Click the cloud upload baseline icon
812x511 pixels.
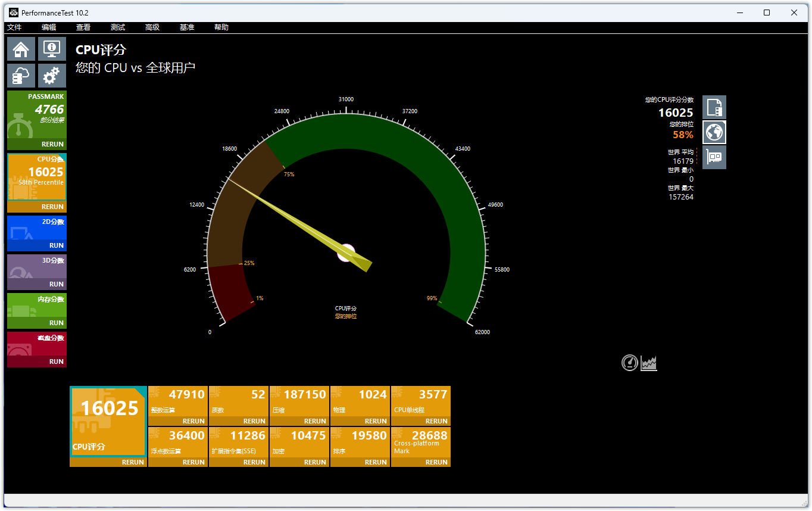pos(21,76)
